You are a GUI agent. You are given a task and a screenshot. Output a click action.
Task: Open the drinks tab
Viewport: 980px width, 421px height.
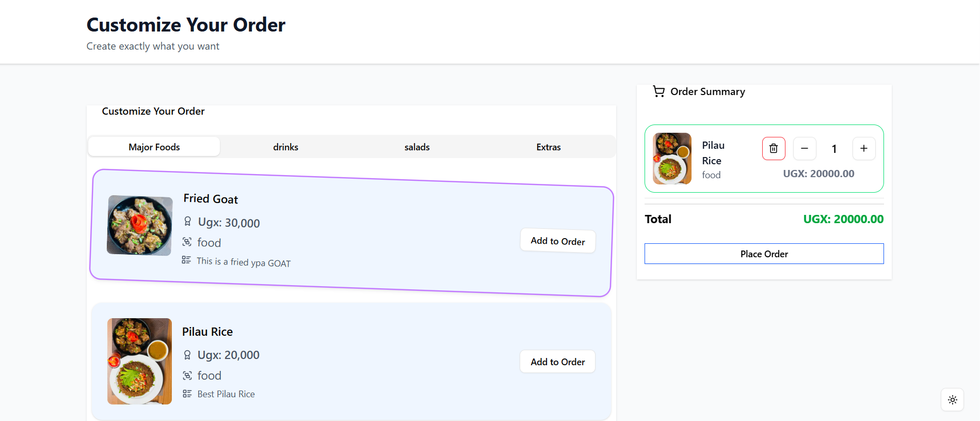(x=285, y=147)
